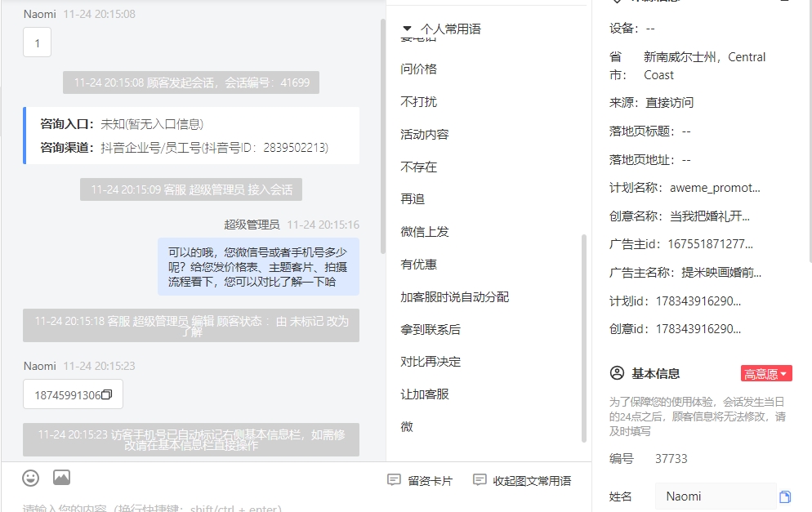Click the 创意id 178343916290... value
The image size is (812, 512).
pos(698,329)
